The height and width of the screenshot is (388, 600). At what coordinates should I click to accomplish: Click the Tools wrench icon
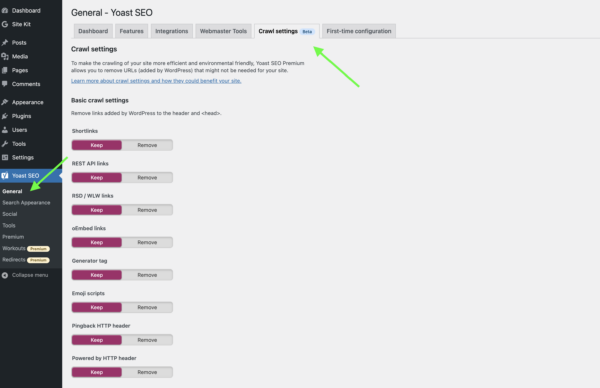click(x=5, y=144)
